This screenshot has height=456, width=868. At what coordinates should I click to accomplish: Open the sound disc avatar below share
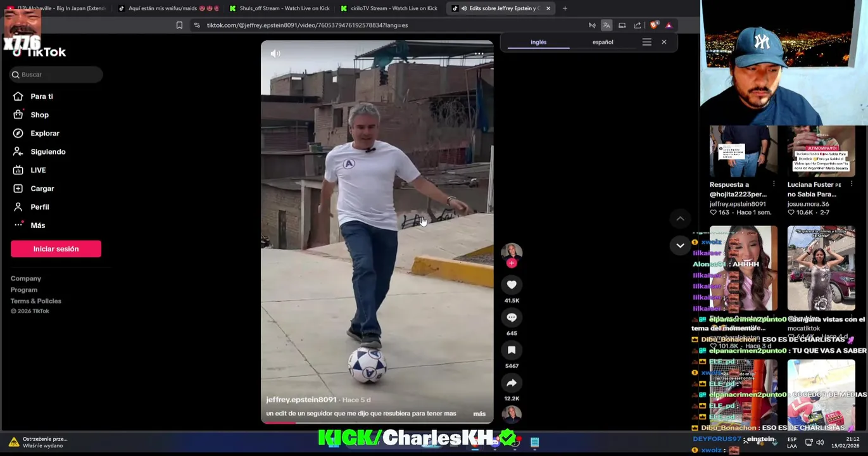pos(512,414)
